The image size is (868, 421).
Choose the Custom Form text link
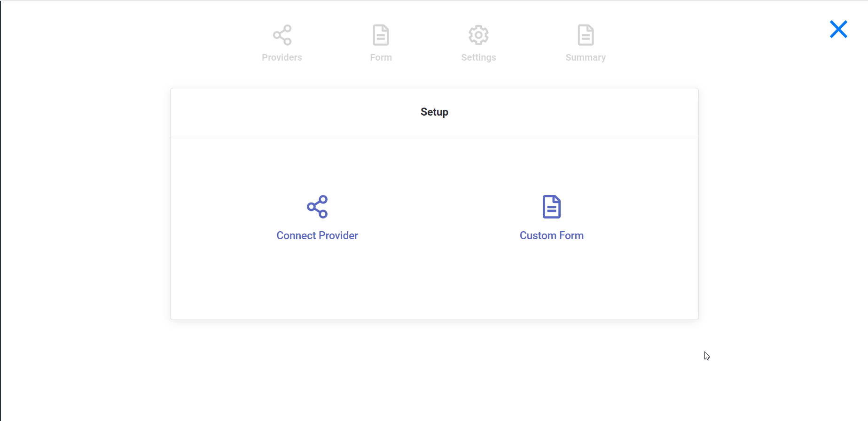click(x=551, y=235)
